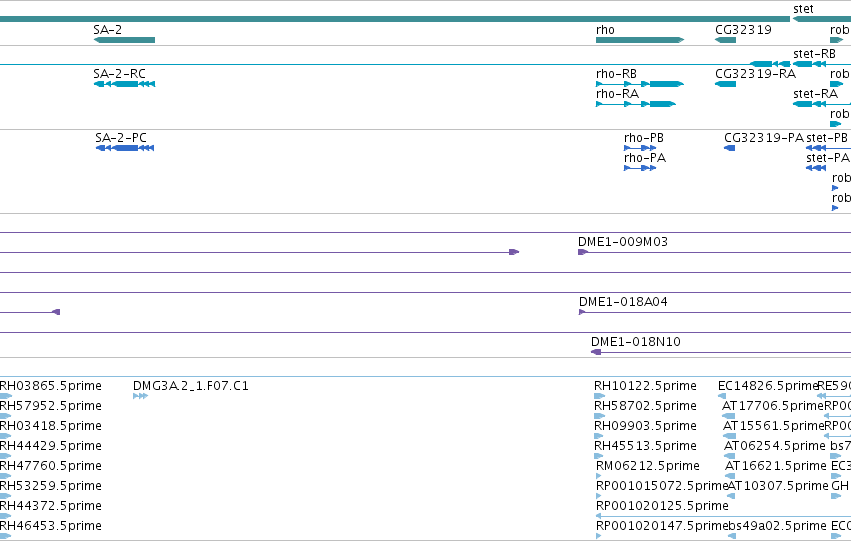Open the DME1-009M03 clone label

point(623,241)
